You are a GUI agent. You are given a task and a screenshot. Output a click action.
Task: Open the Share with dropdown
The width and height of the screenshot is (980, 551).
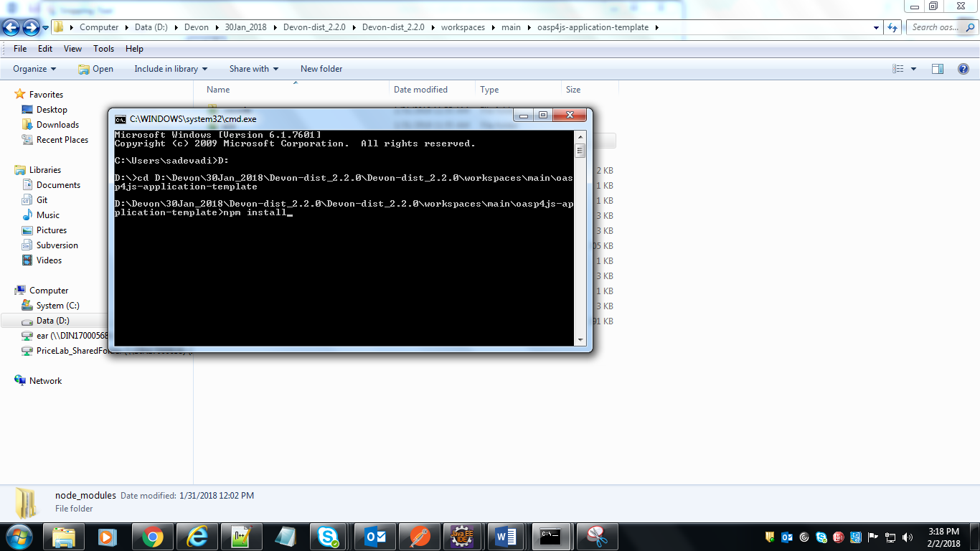(254, 69)
